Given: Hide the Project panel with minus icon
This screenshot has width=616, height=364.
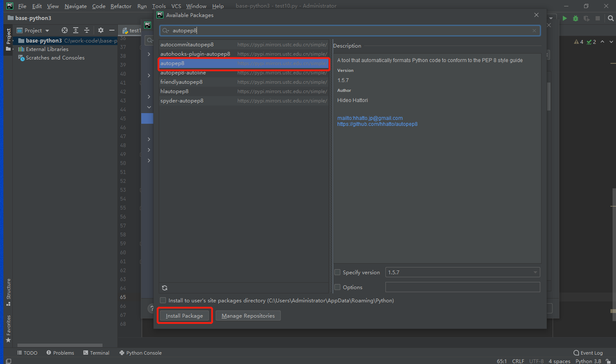Looking at the screenshot, I should tap(112, 30).
